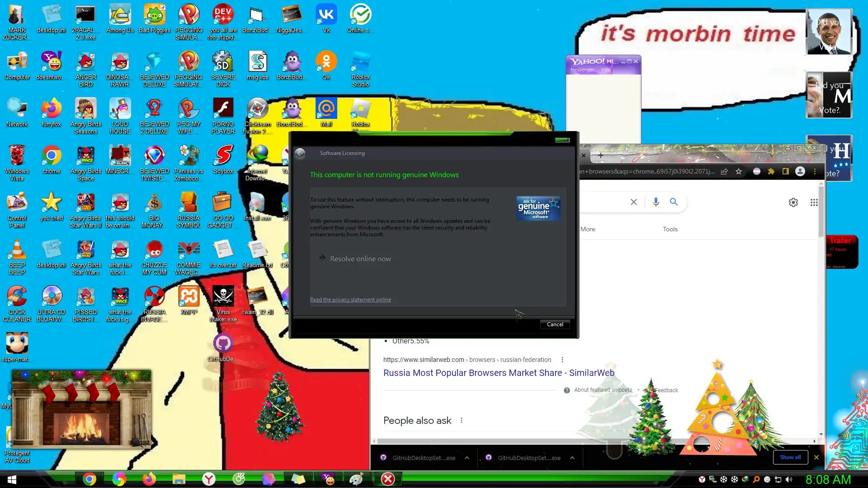This screenshot has height=488, width=868.
Task: Bookmark page with the star icon
Action: click(738, 171)
